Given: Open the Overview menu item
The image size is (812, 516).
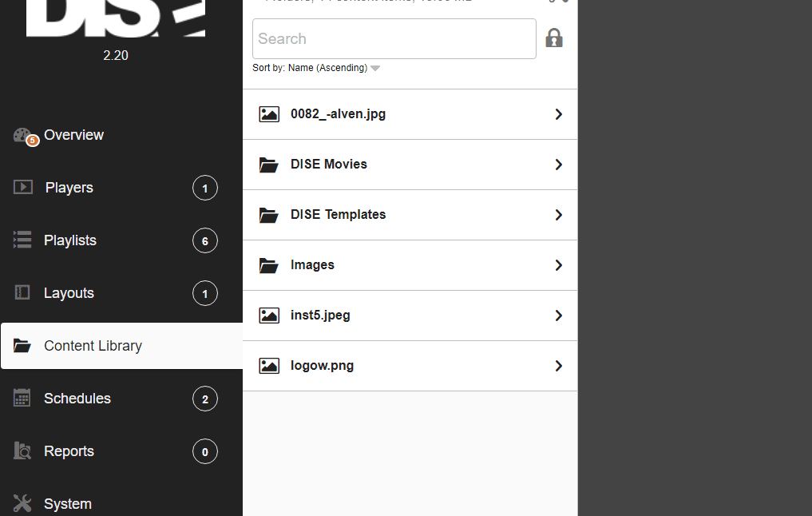Looking at the screenshot, I should click(121, 135).
